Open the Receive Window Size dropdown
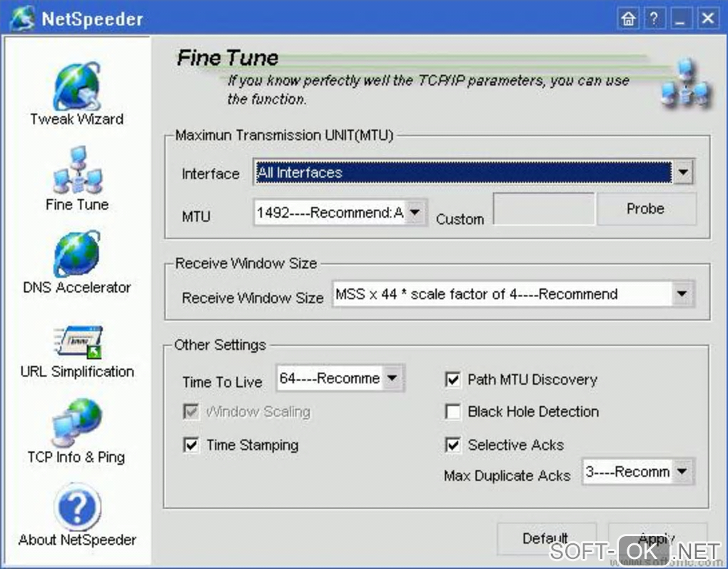This screenshot has width=728, height=569. [682, 294]
